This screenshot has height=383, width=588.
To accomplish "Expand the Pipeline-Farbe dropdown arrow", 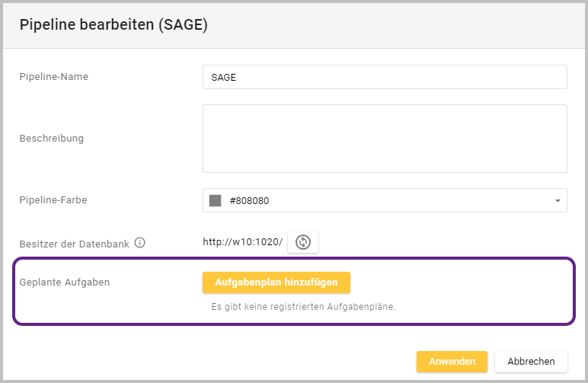I will 557,201.
